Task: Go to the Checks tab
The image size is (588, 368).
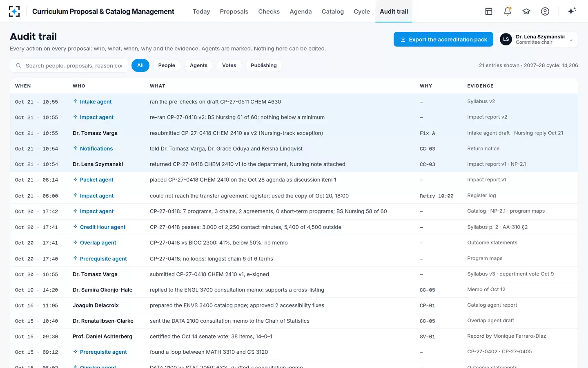Action: (x=269, y=11)
